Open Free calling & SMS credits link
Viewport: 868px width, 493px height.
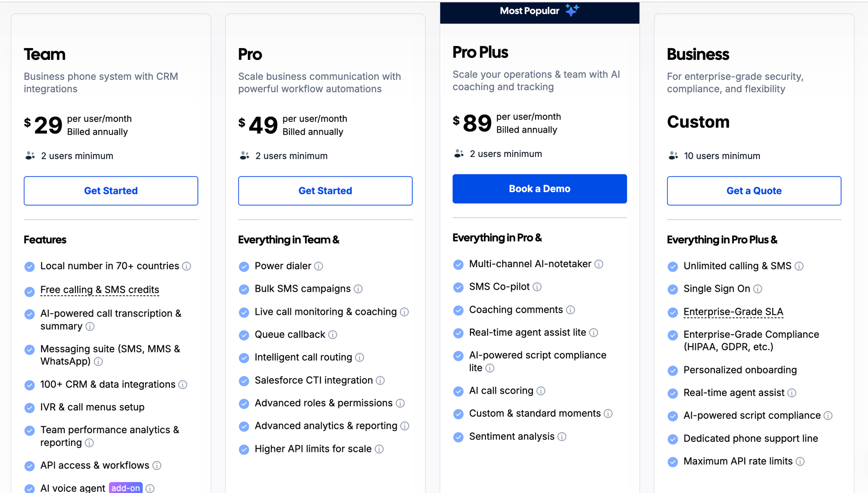coord(100,290)
